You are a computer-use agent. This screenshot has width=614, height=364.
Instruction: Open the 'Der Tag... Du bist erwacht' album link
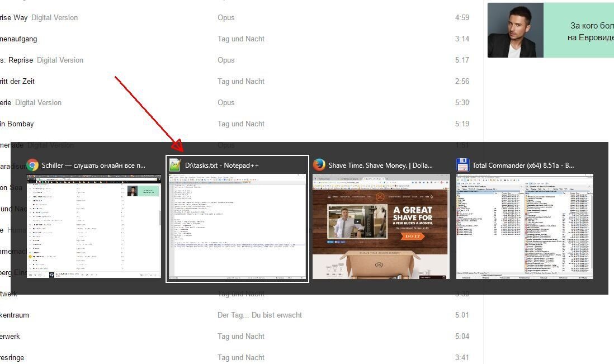[x=259, y=315]
